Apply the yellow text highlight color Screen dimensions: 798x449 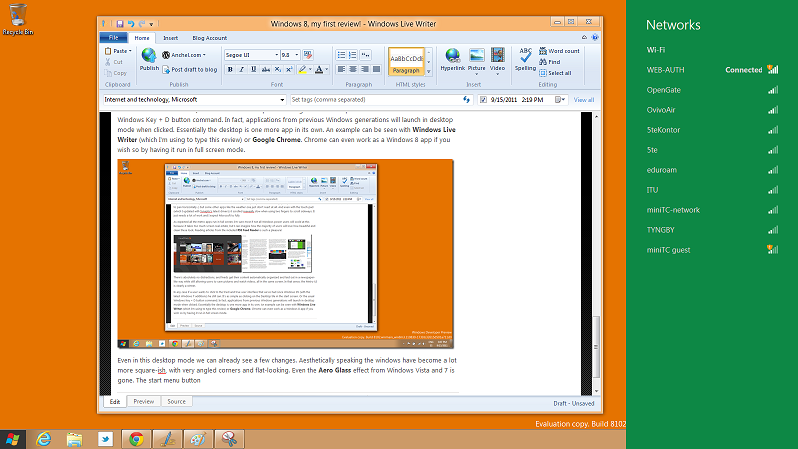[x=302, y=70]
